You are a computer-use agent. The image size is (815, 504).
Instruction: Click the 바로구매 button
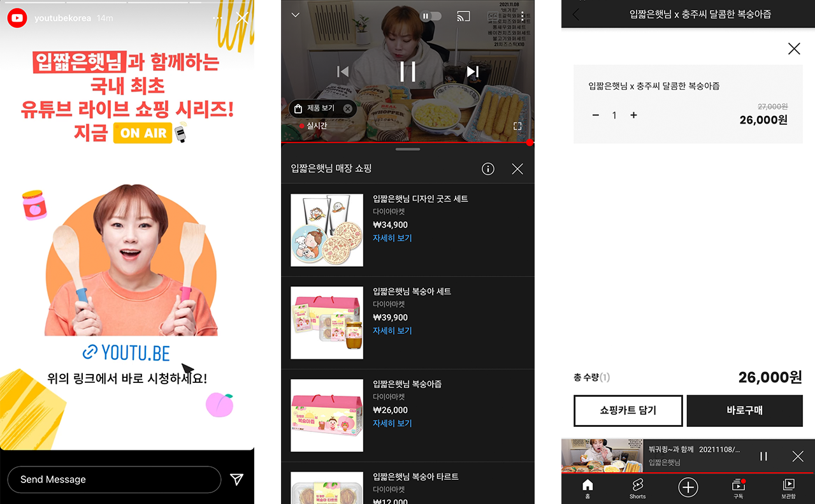tap(745, 410)
